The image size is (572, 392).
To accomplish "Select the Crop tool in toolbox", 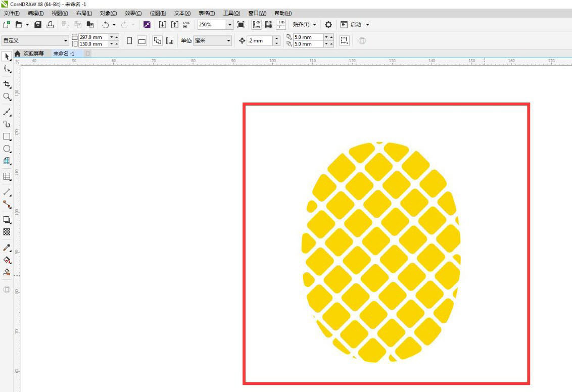I will [7, 84].
